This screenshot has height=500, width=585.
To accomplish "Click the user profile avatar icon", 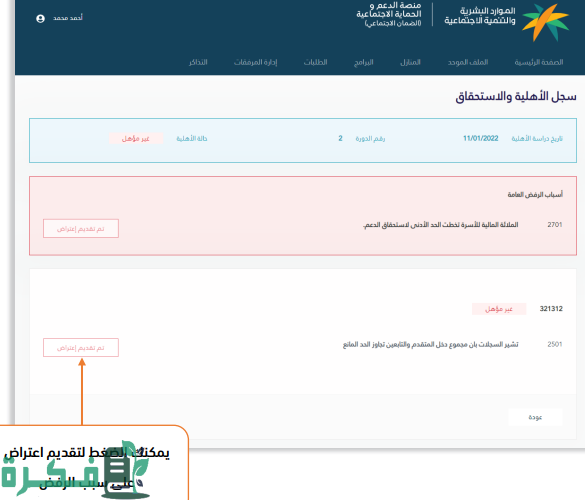I will [x=40, y=18].
